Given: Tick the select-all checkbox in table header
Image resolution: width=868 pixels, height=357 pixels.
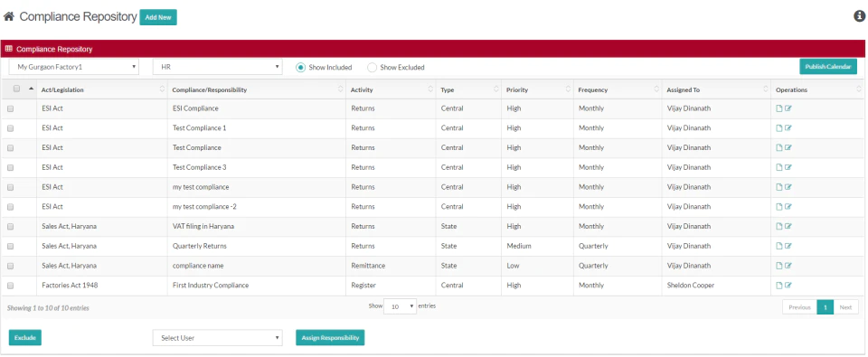Looking at the screenshot, I should tap(16, 89).
